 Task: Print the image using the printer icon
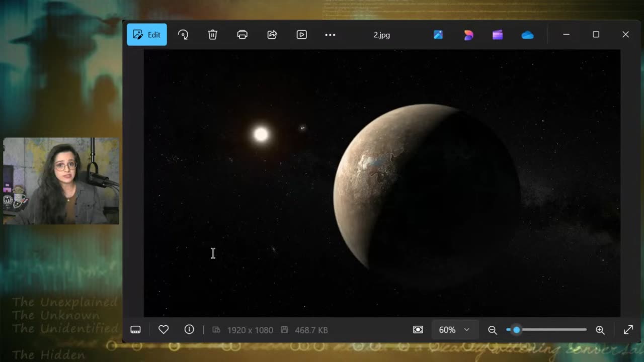click(243, 35)
